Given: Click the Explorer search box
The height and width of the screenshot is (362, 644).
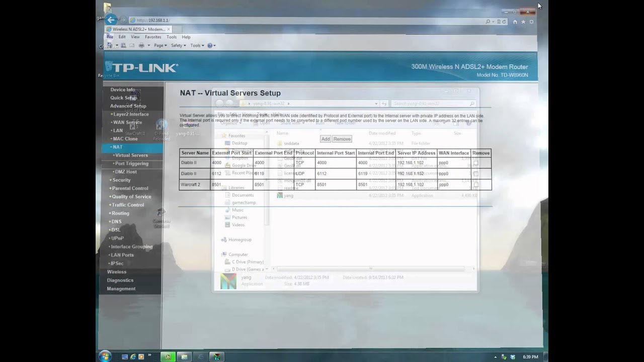Looking at the screenshot, I should 433,104.
